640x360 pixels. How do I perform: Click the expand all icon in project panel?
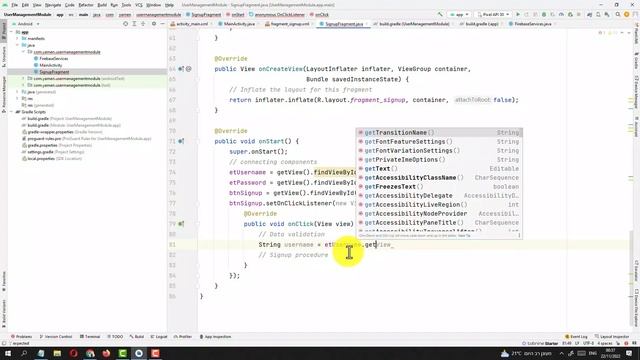(134, 24)
